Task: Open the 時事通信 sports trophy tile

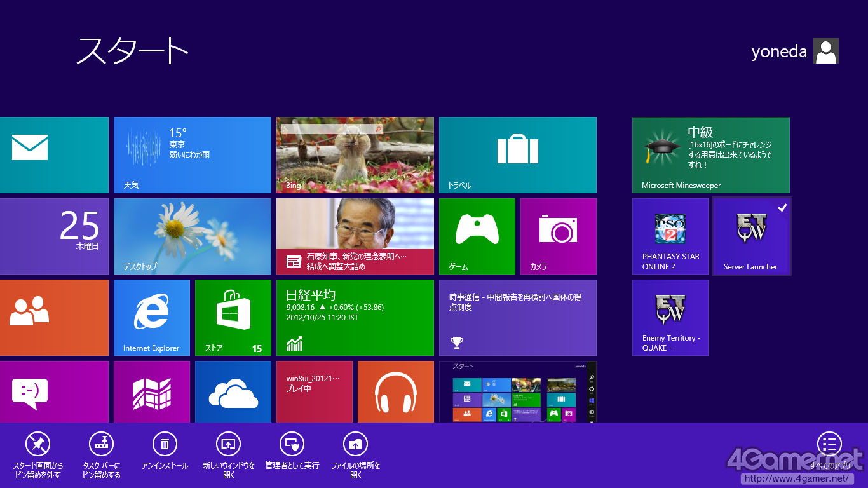Action: (x=518, y=318)
